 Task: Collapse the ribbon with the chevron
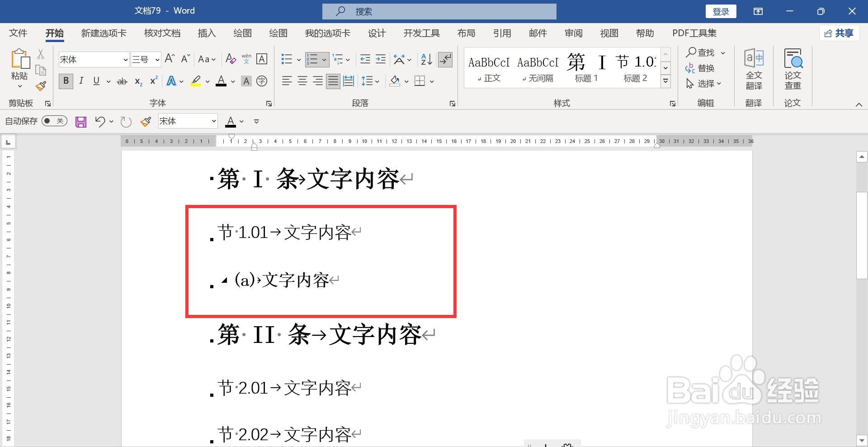point(859,105)
